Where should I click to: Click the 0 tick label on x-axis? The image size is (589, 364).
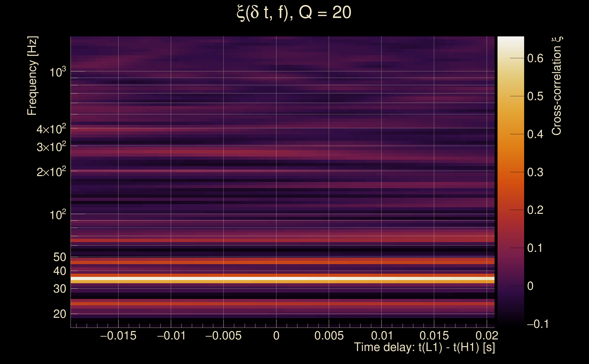pos(276,336)
